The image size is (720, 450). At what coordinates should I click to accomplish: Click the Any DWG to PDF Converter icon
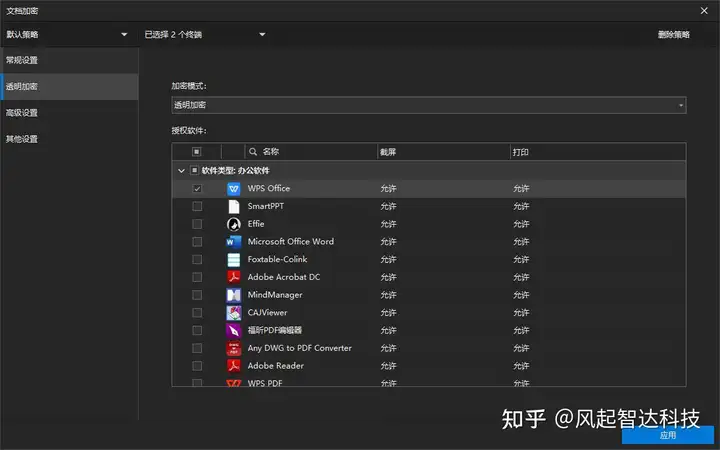[234, 348]
